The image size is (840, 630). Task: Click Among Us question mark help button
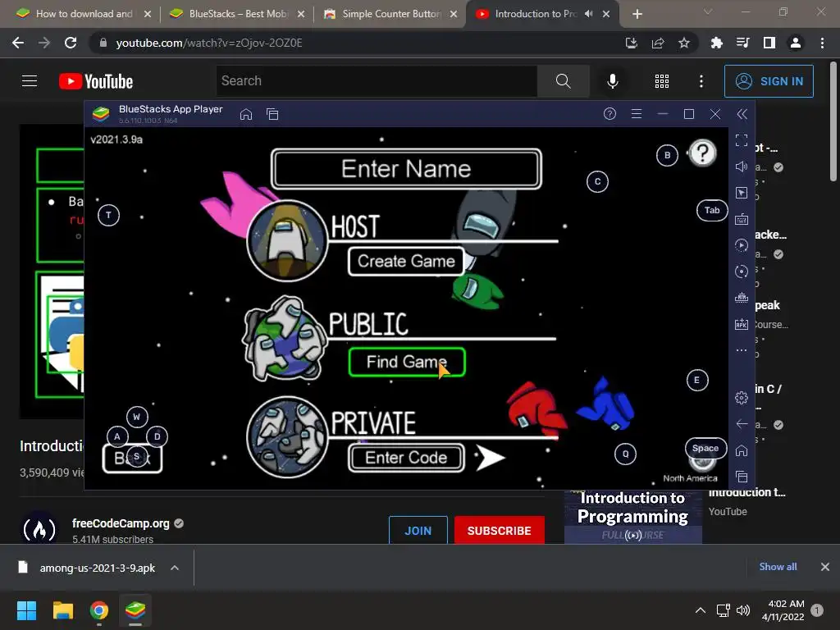coord(702,153)
